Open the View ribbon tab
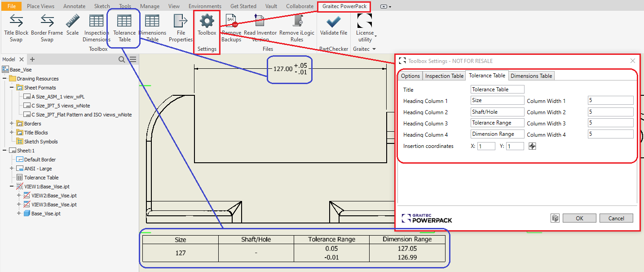The image size is (644, 272). pyautogui.click(x=174, y=6)
